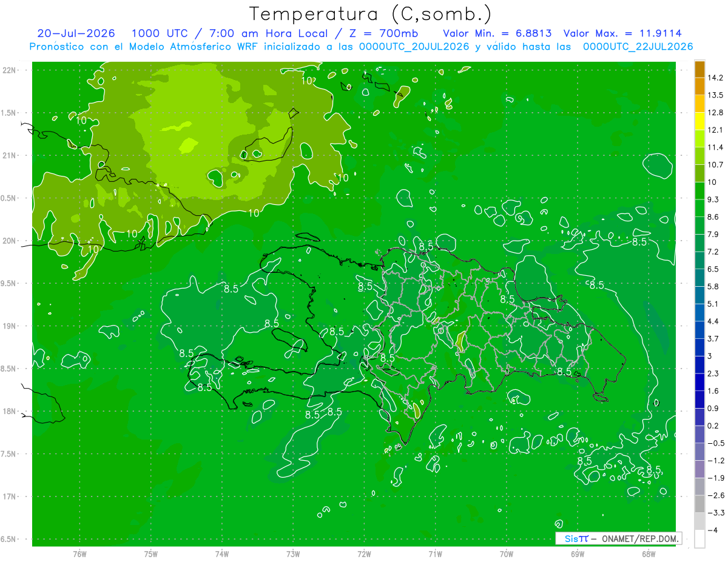Image resolution: width=728 pixels, height=562 pixels.
Task: Click the colorbar value "12.1"
Action: coord(716,130)
